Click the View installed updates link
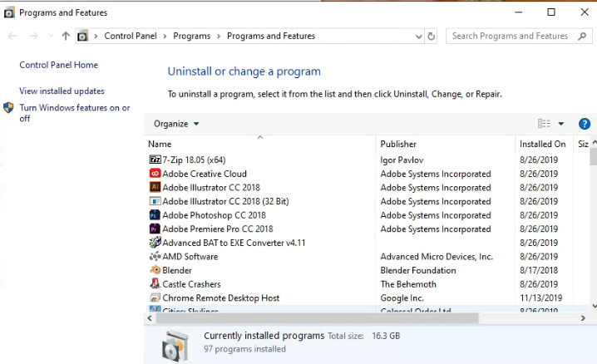The width and height of the screenshot is (597, 364). coord(62,91)
